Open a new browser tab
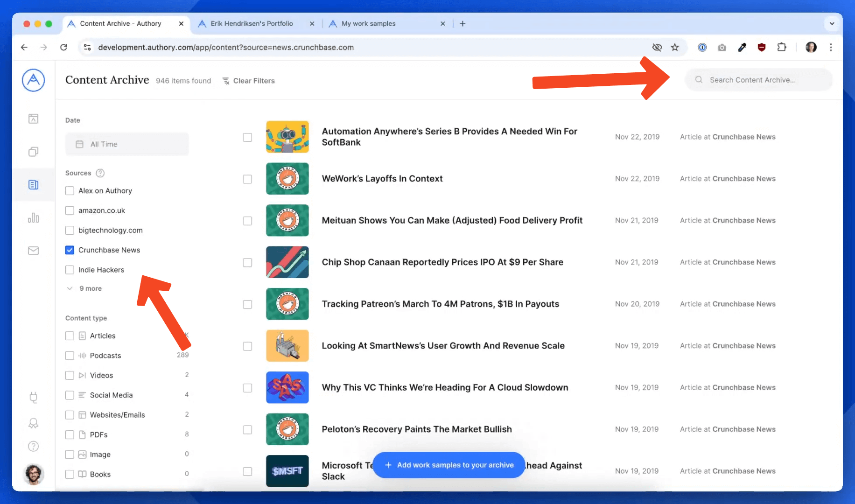The image size is (855, 504). 463,24
